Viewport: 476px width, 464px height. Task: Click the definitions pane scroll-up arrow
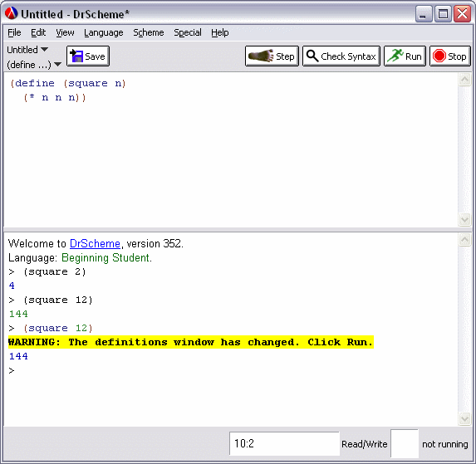click(464, 80)
